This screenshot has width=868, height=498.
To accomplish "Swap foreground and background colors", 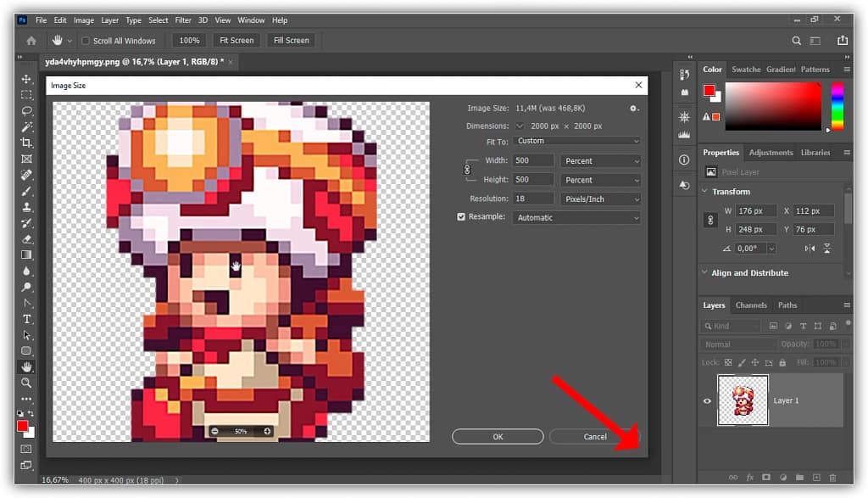I will [31, 413].
